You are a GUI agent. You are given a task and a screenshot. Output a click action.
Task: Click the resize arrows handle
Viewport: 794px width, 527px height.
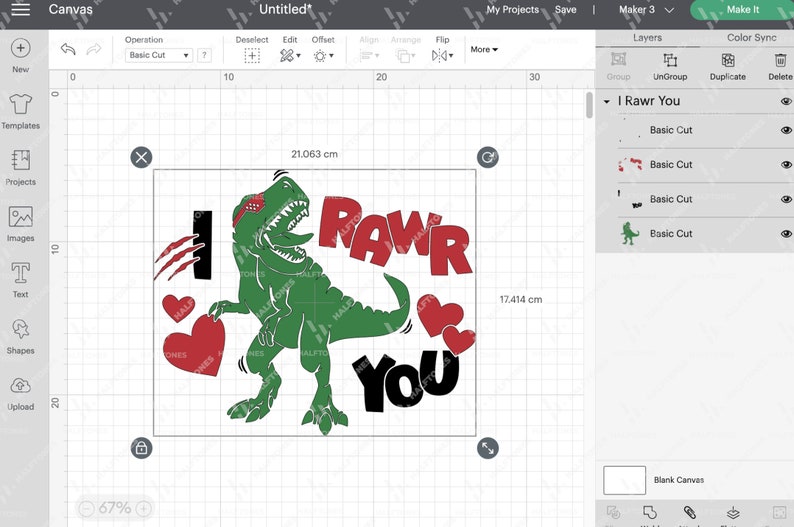click(488, 448)
